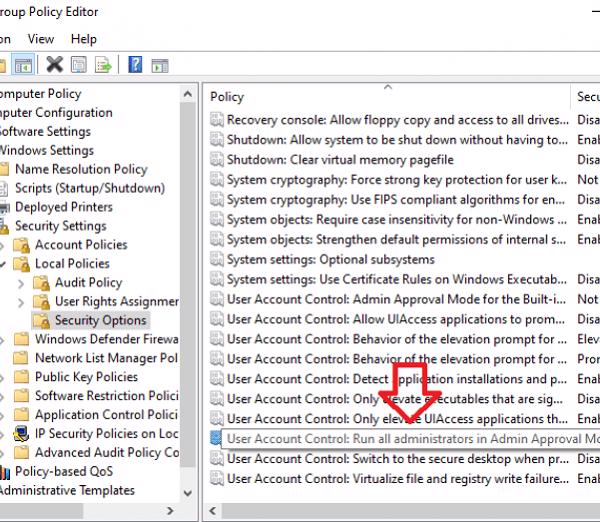
Task: Click the Local Policies folder icon
Action: [21, 264]
